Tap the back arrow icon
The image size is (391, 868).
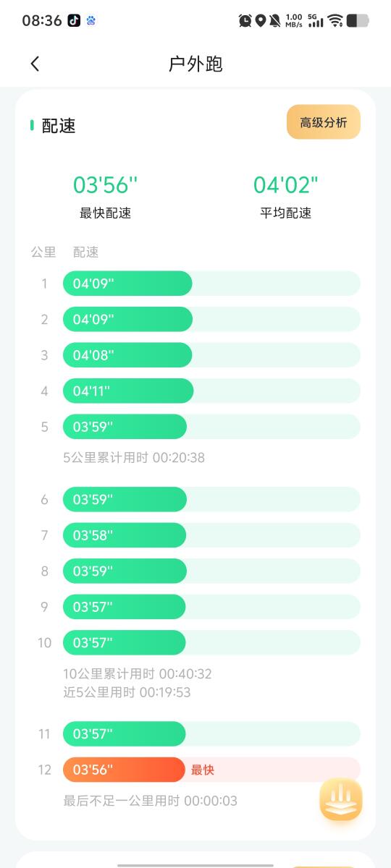pos(35,64)
